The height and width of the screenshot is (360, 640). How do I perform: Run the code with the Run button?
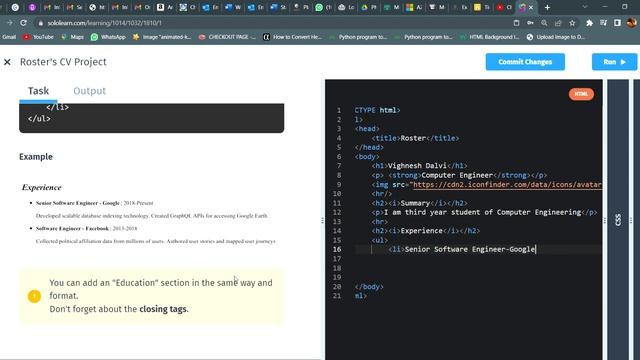pos(614,62)
